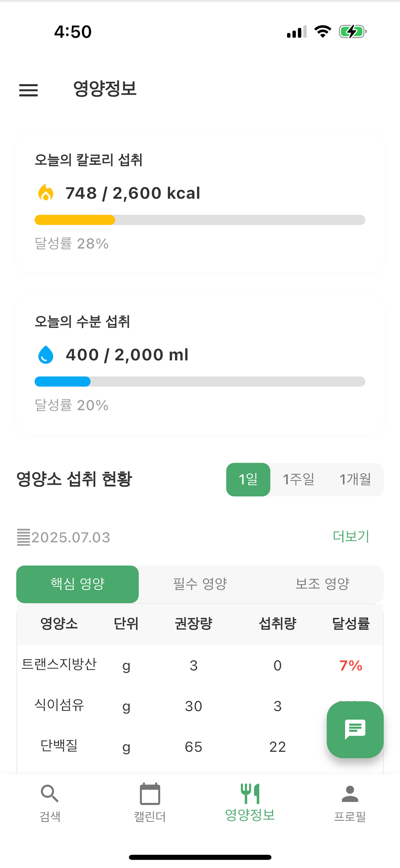
Task: Tap the blue water intake progress bar
Action: (x=200, y=381)
